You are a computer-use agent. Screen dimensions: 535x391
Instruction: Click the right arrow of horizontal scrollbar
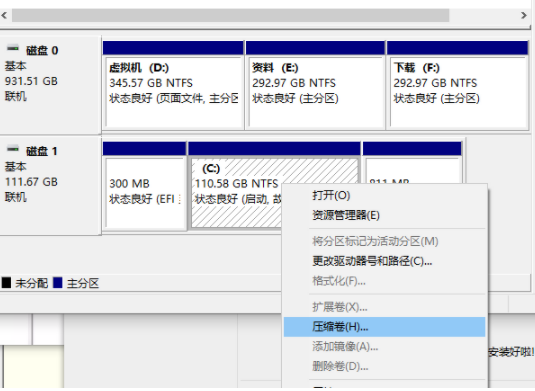(x=524, y=15)
